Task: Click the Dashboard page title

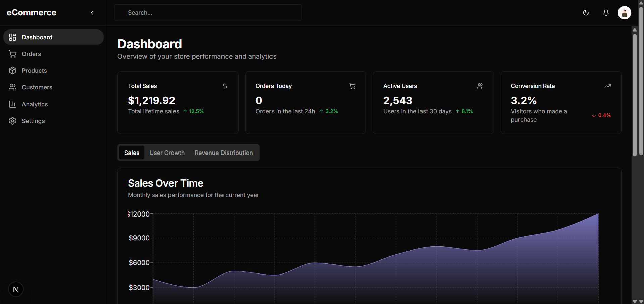Action: 150,44
